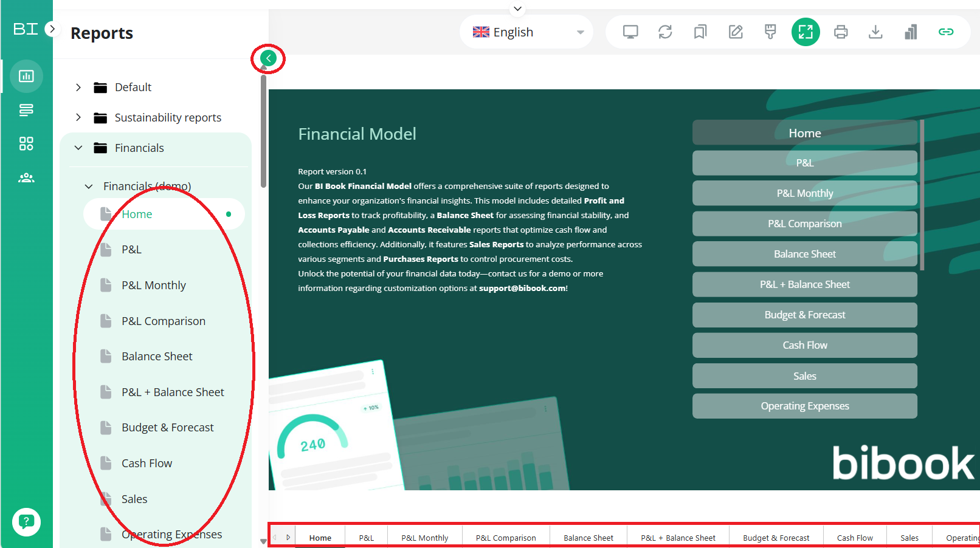This screenshot has height=548, width=980.
Task: Collapse the Reports panel with green chevron
Action: coord(268,58)
